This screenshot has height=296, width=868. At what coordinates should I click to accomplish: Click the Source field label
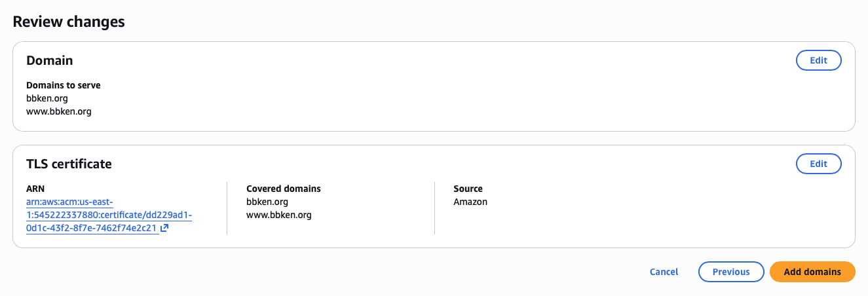(468, 189)
